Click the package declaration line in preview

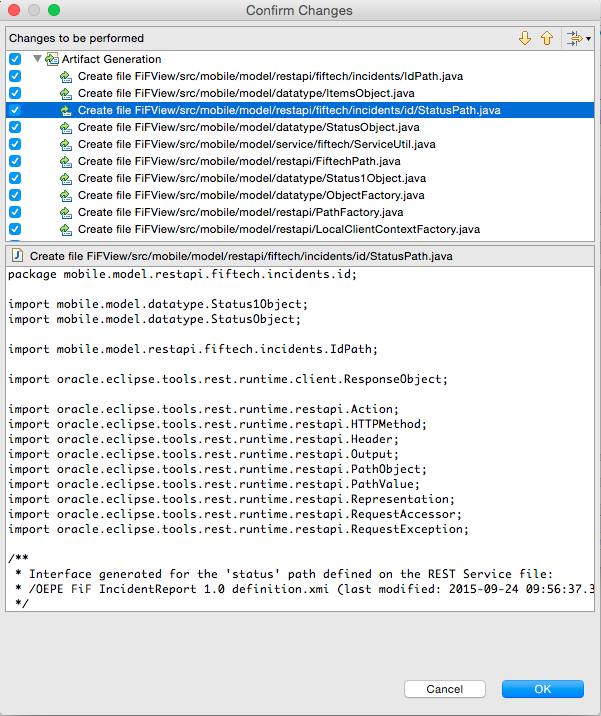point(182,274)
